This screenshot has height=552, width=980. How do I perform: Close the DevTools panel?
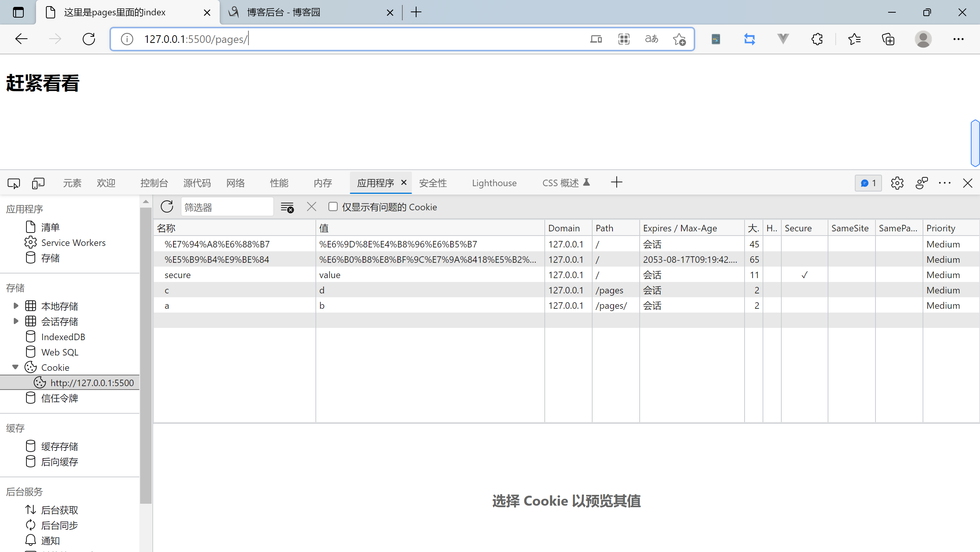(968, 183)
